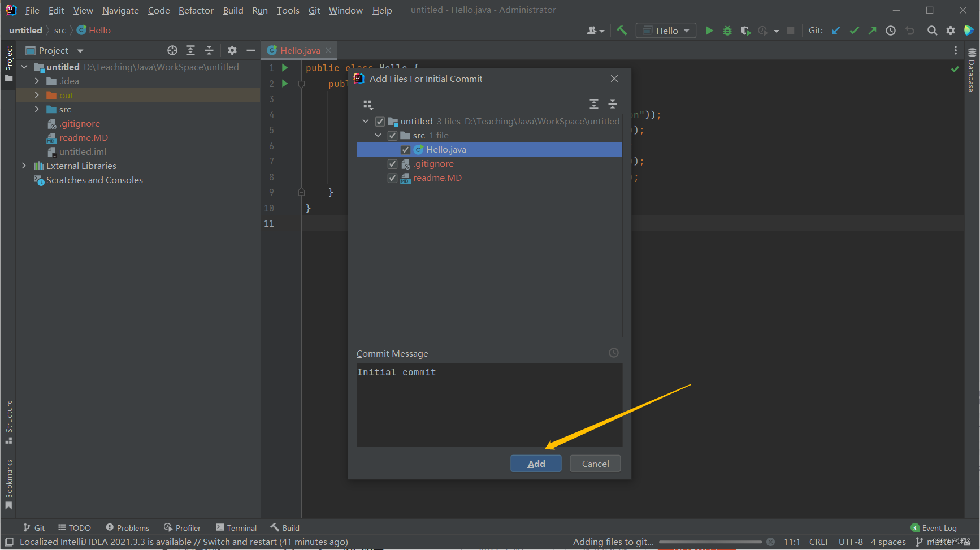Viewport: 980px width, 550px height.
Task: Click the 4 spaces indent status
Action: click(888, 542)
